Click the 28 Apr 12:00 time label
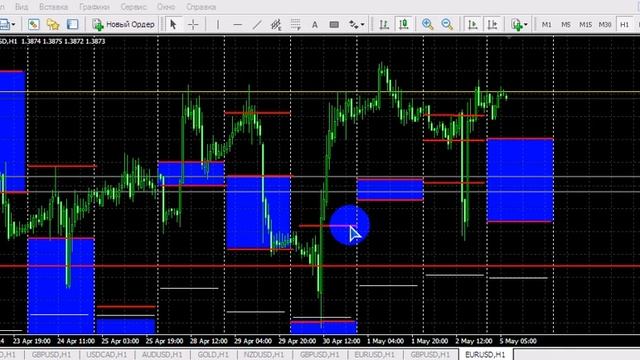Screen dimensions: 640x360 (x=209, y=341)
